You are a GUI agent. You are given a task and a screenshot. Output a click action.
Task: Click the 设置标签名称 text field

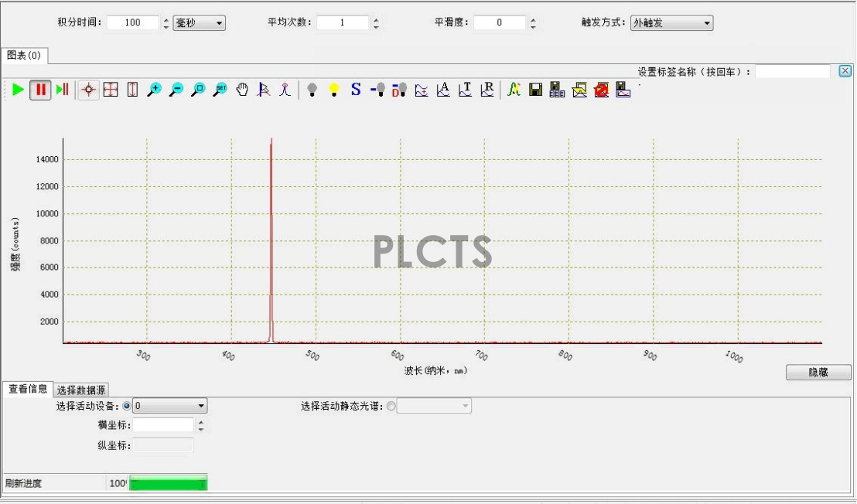click(x=793, y=72)
